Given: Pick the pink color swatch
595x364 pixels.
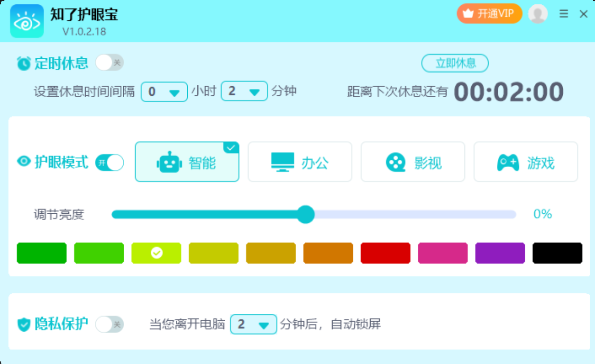Looking at the screenshot, I should click(442, 253).
